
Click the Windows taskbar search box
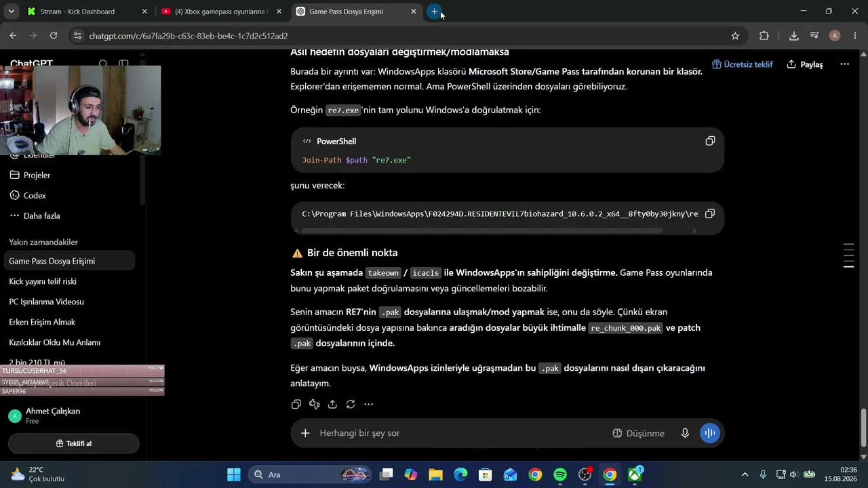click(x=309, y=474)
